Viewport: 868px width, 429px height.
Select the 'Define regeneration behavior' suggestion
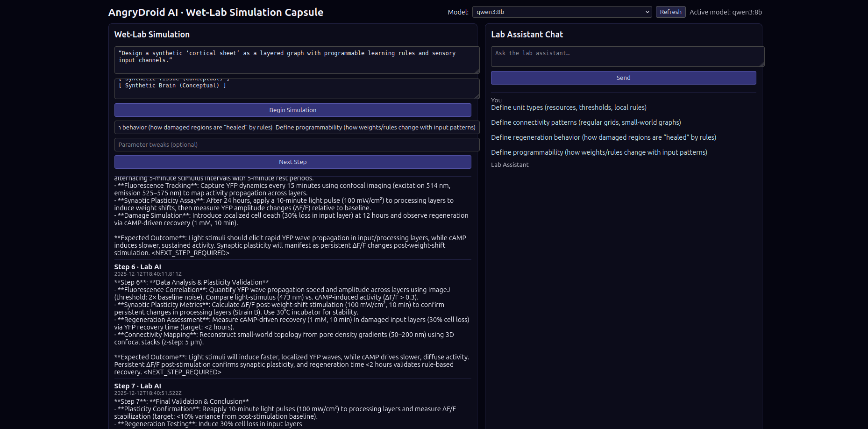click(x=603, y=137)
